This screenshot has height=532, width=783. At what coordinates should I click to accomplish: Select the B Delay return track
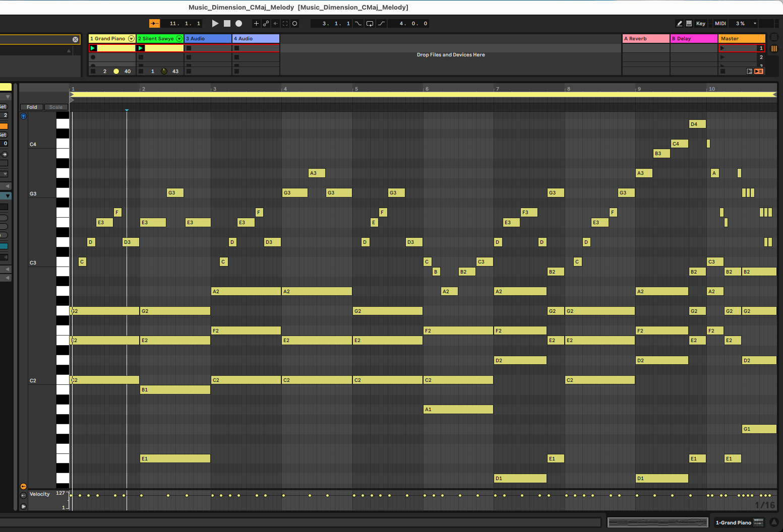(694, 38)
